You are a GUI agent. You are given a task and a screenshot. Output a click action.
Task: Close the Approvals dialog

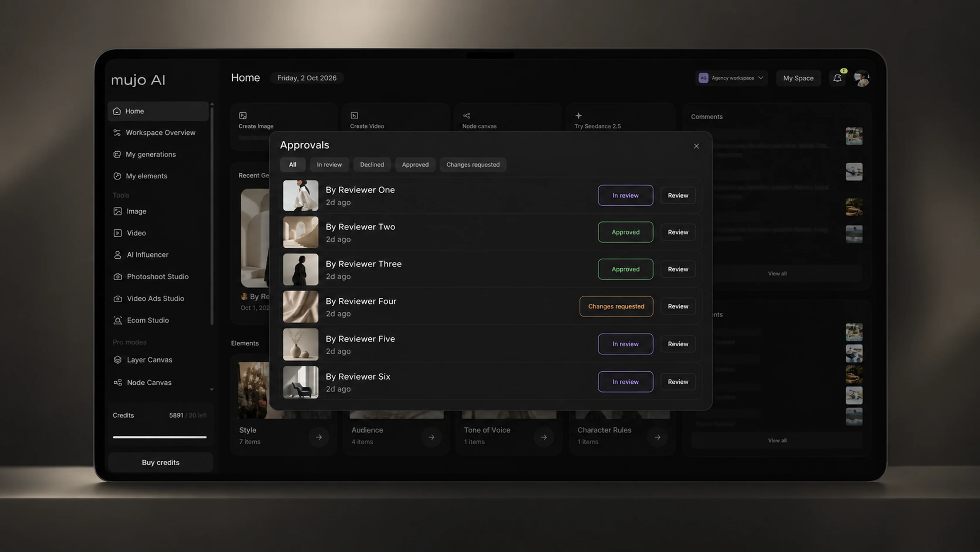pos(696,146)
